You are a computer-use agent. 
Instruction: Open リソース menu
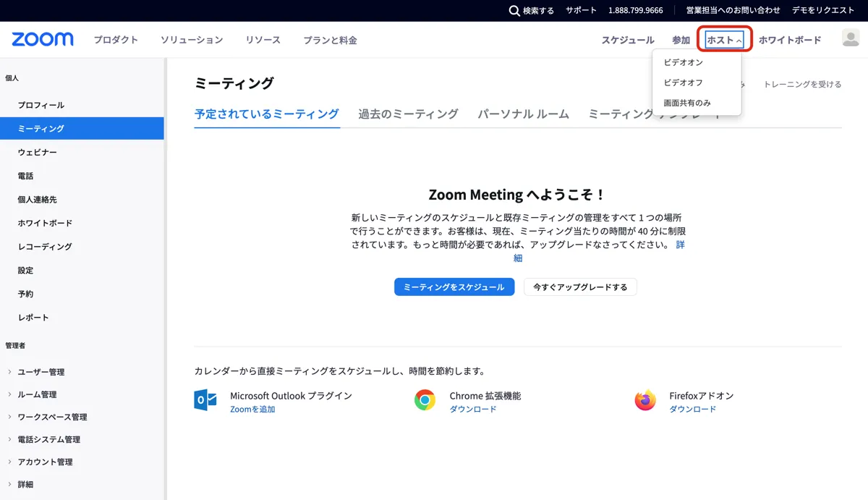coord(263,40)
